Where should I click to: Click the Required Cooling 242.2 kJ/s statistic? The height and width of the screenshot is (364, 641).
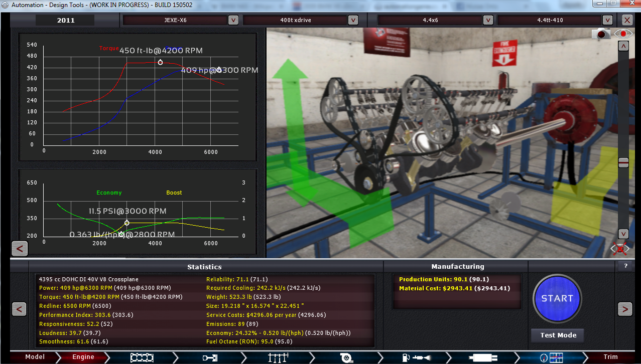[264, 288]
